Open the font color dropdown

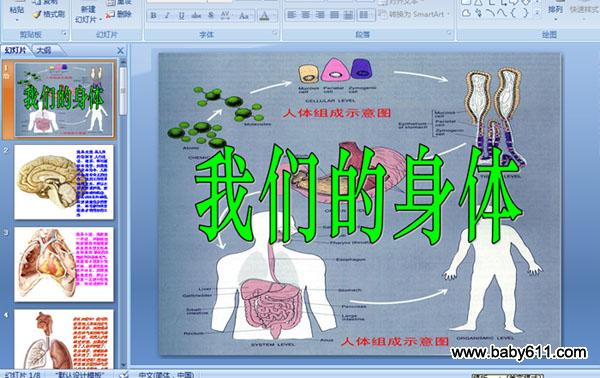pyautogui.click(x=275, y=16)
